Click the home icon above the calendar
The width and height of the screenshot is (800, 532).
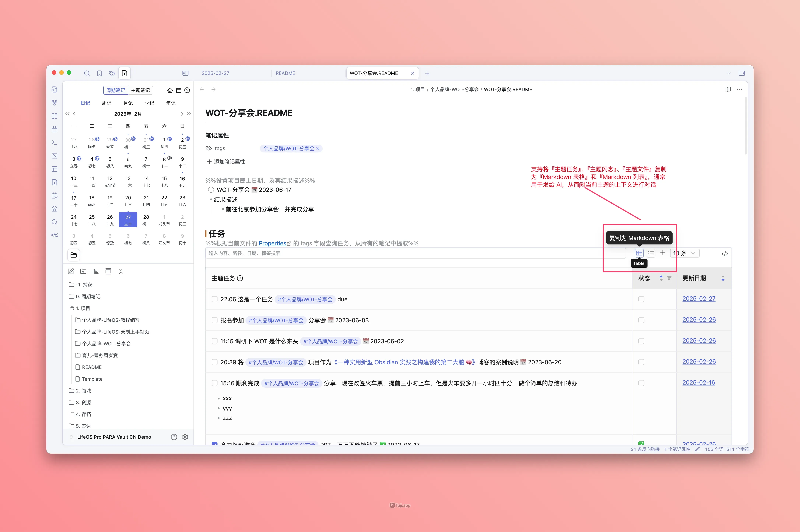(x=170, y=90)
